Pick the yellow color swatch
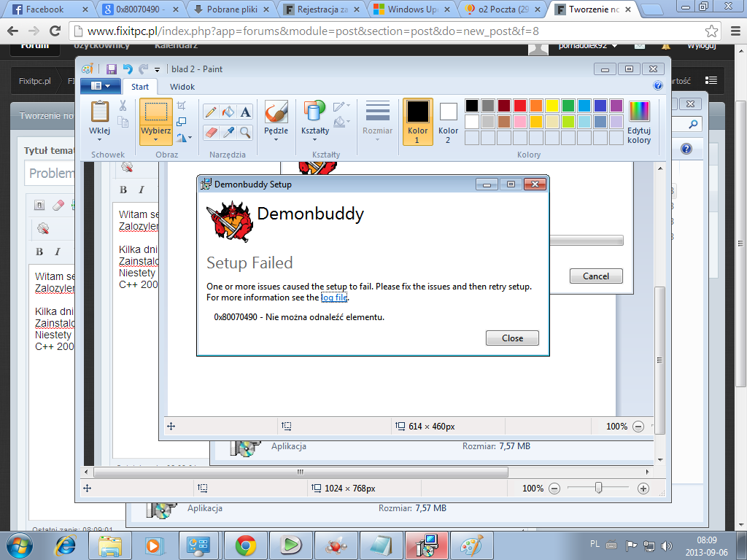 [551, 105]
